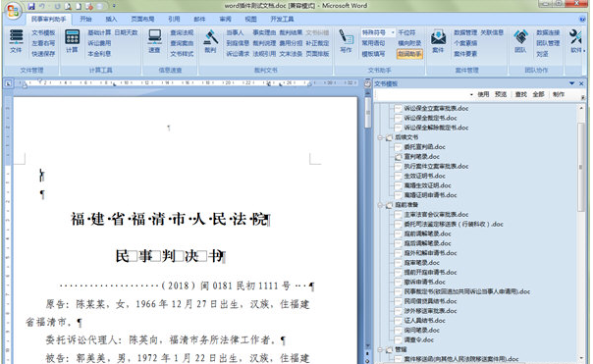Switch to the 页面布局 tab
Image resolution: width=593 pixels, height=364 pixels.
142,19
